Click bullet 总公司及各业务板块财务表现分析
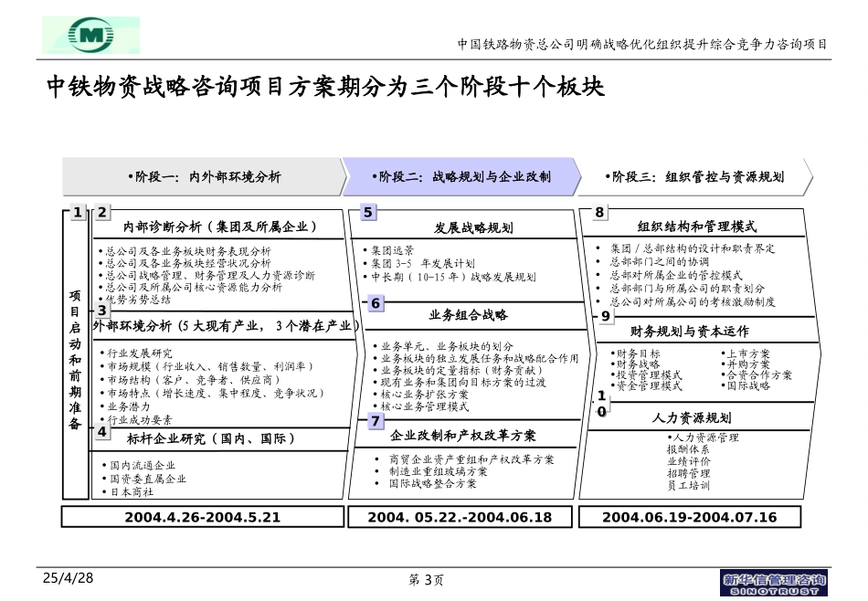Viewport: 868px width, 601px height. [x=185, y=250]
